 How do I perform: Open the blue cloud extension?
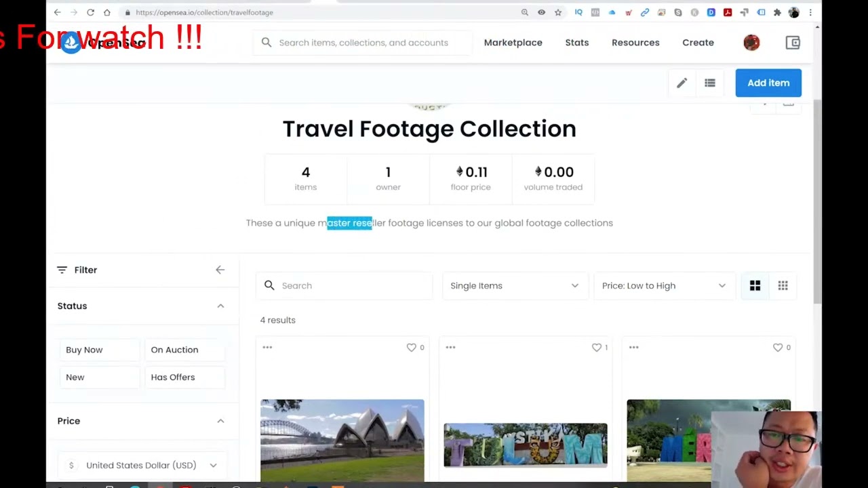(x=612, y=12)
